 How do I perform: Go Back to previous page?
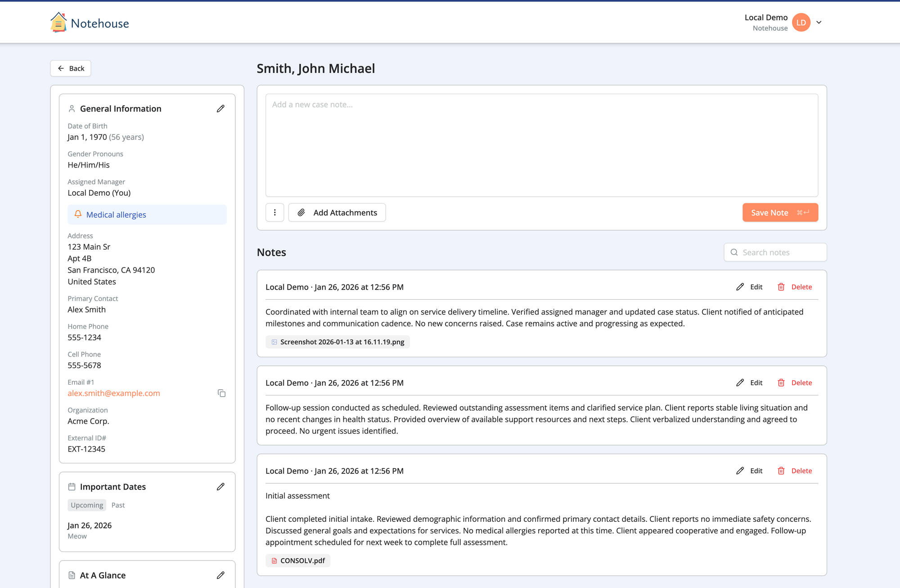(x=71, y=68)
